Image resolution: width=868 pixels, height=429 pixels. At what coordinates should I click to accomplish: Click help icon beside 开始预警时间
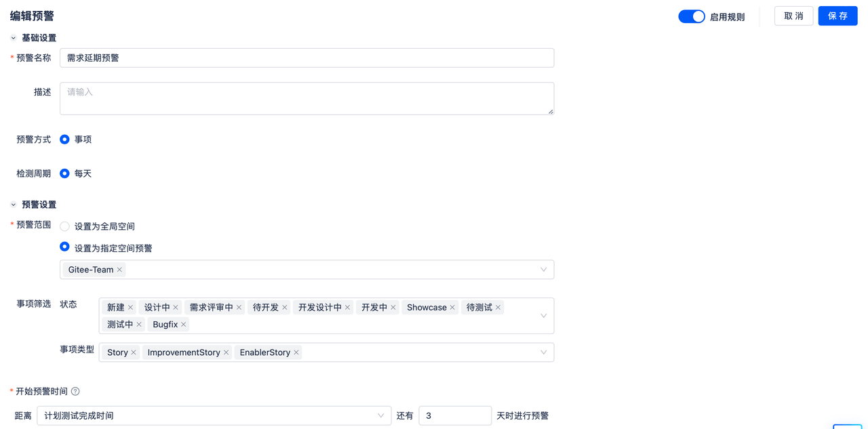coord(75,392)
